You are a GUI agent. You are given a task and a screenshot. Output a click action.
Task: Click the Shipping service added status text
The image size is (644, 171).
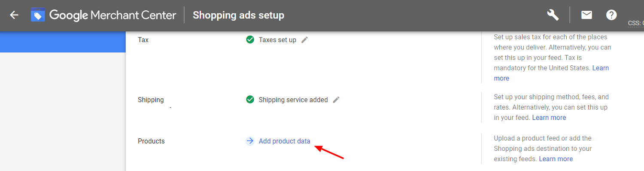click(x=293, y=100)
